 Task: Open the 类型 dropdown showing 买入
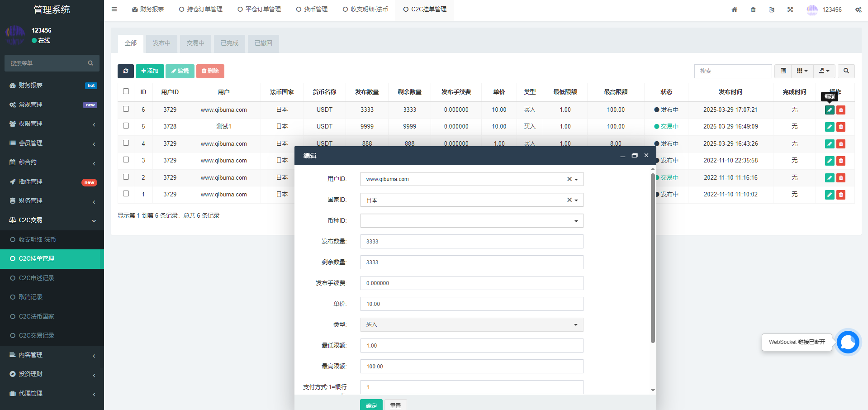pyautogui.click(x=471, y=324)
